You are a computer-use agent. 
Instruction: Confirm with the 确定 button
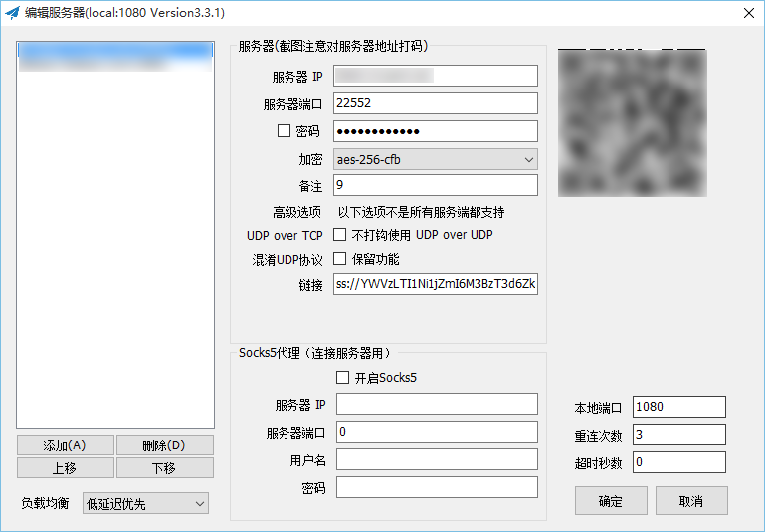611,501
